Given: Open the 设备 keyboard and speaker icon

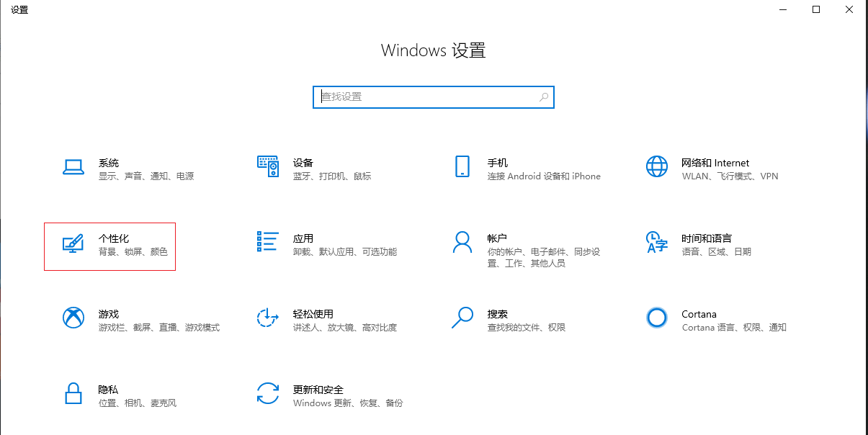Looking at the screenshot, I should (267, 166).
